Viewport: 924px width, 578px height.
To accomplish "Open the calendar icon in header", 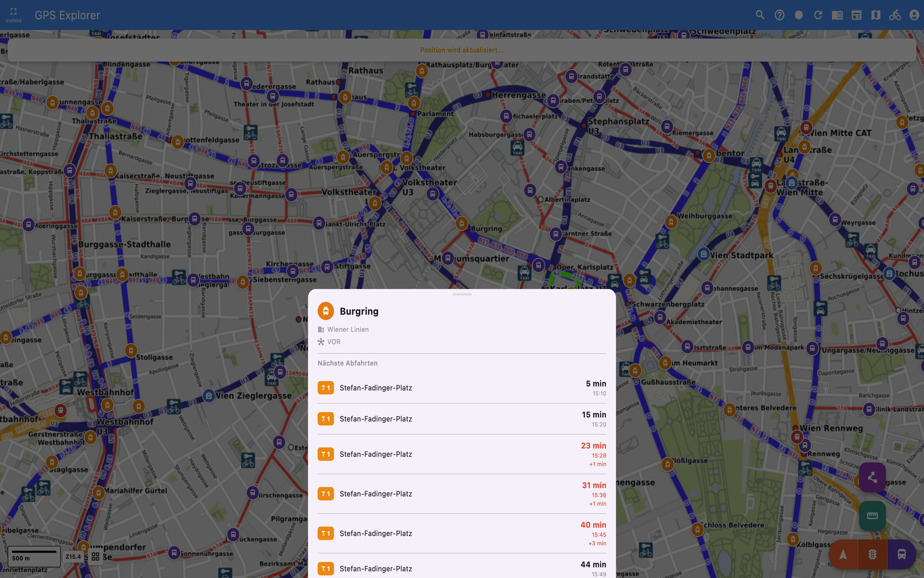I will (856, 15).
